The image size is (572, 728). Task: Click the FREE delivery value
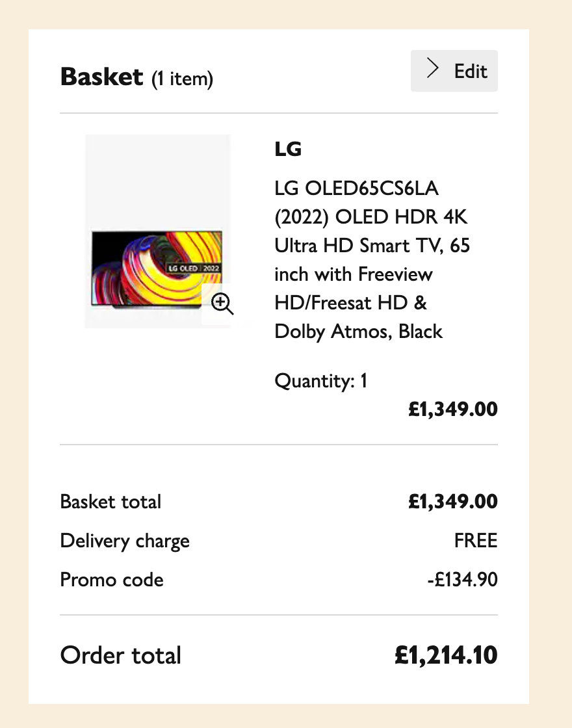[476, 541]
